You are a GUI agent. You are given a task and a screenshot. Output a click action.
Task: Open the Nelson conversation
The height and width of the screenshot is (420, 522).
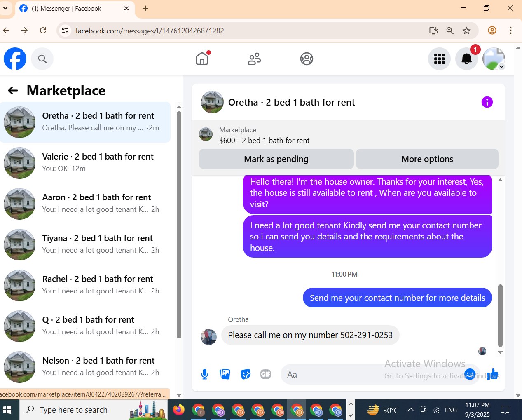coord(85,367)
